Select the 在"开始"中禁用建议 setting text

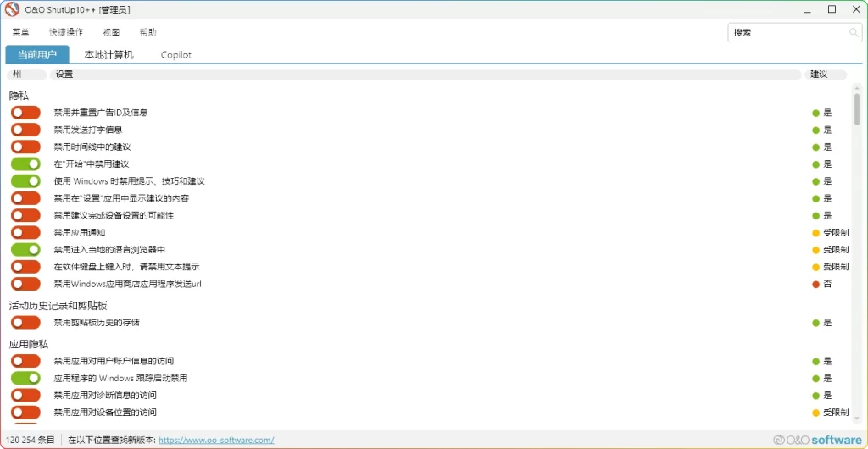92,164
